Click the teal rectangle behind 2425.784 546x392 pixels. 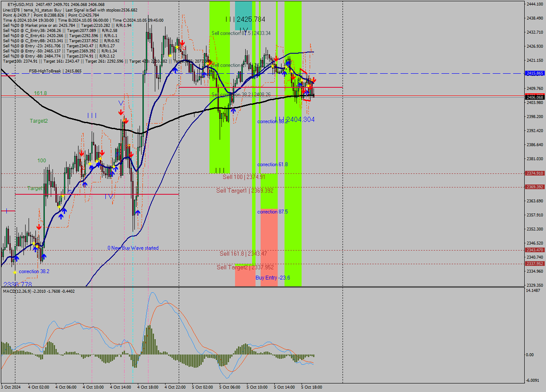[244, 15]
